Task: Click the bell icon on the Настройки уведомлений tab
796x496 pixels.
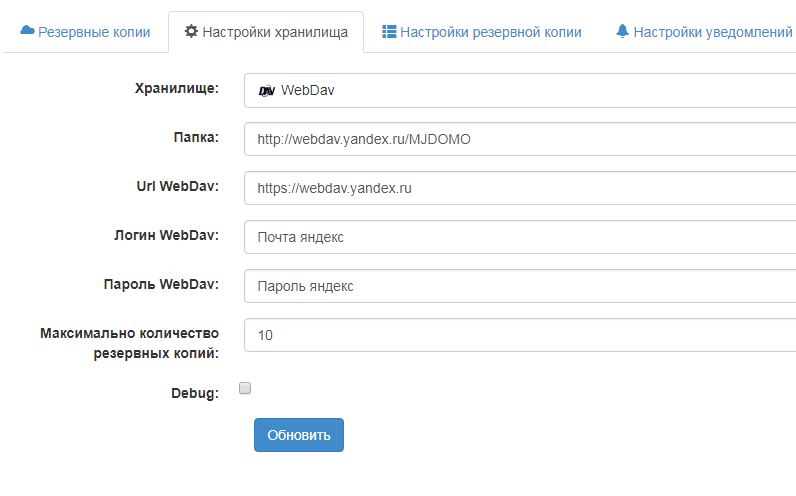Action: pos(623,32)
